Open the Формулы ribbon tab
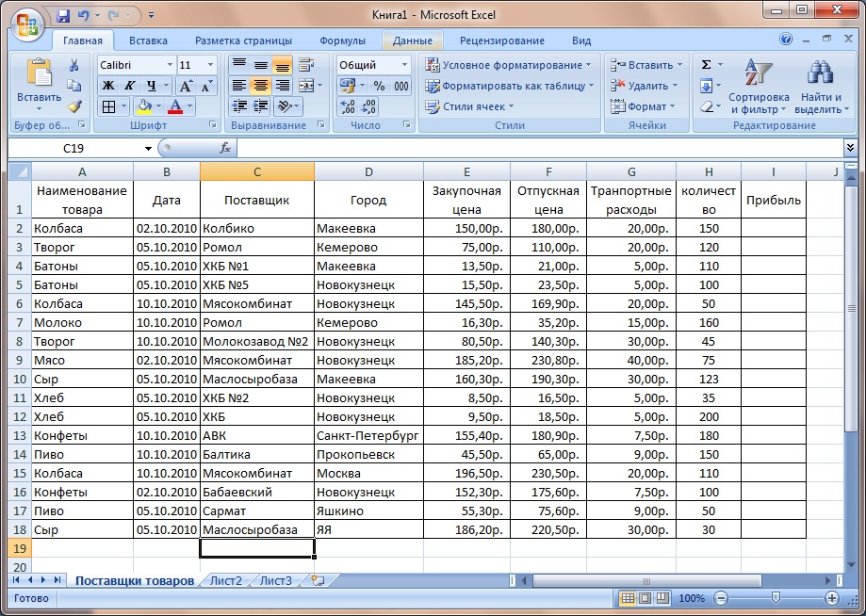This screenshot has height=616, width=866. [x=342, y=41]
